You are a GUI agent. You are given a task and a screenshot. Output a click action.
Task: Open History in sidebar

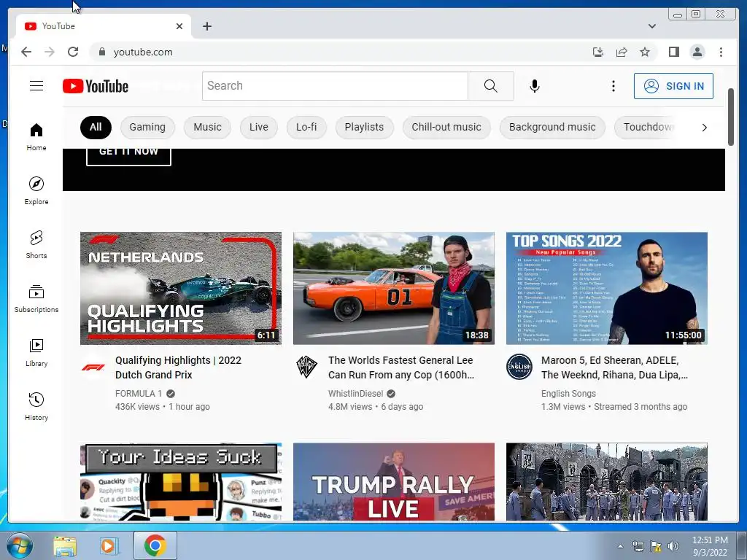coord(36,406)
